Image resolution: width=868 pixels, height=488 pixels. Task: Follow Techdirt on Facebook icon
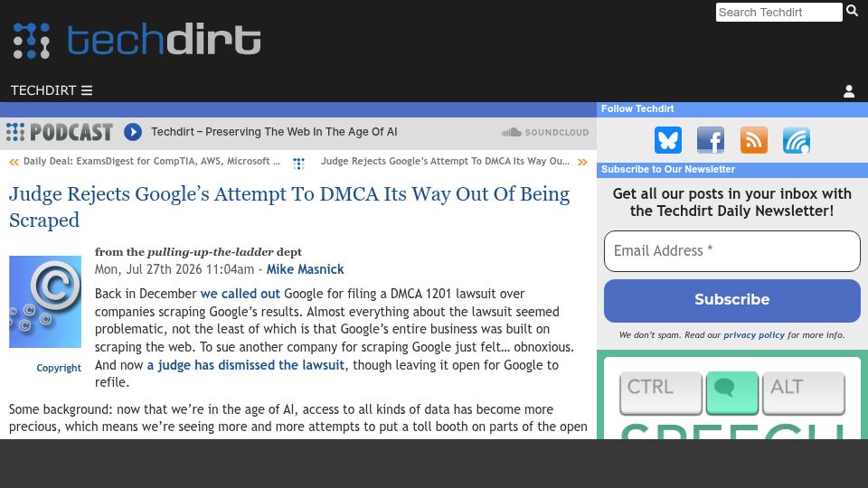[711, 140]
